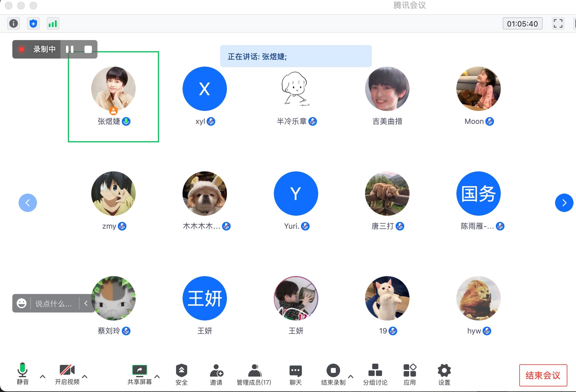Open the Invite (邀请) dialog
This screenshot has width=576, height=392.
click(216, 374)
